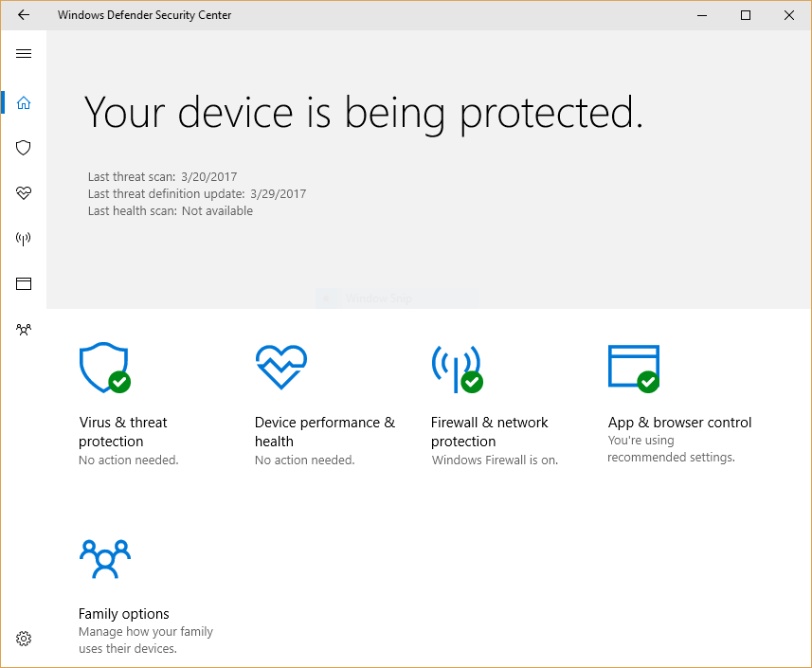Screen dimensions: 812x668
Task: Click the large App & browser window icon
Action: 634,369
